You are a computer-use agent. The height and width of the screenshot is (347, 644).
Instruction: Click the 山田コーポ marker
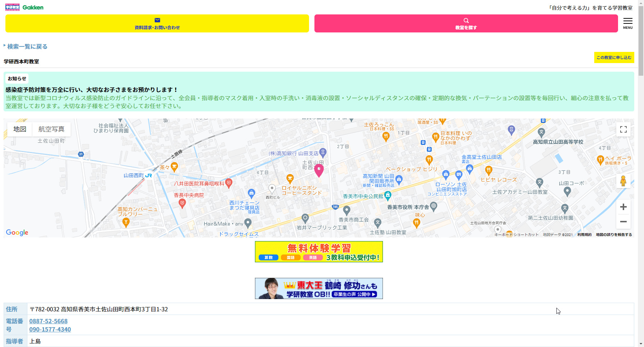click(567, 191)
